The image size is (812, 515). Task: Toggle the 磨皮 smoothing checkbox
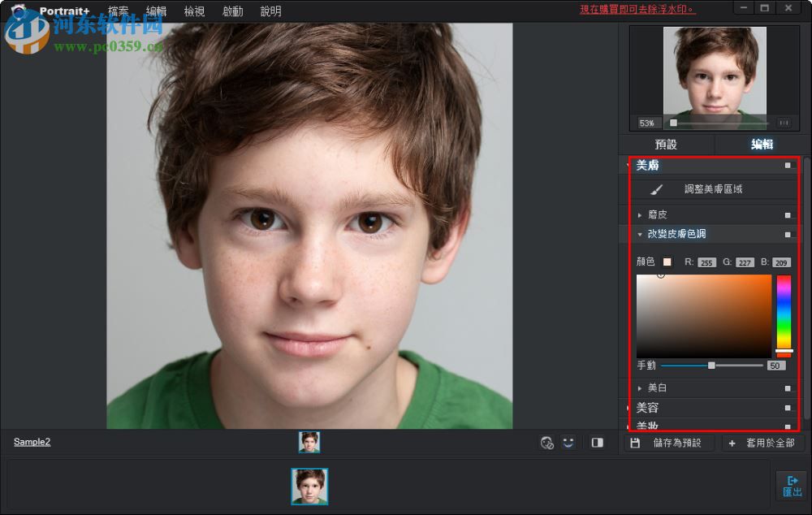pyautogui.click(x=787, y=214)
